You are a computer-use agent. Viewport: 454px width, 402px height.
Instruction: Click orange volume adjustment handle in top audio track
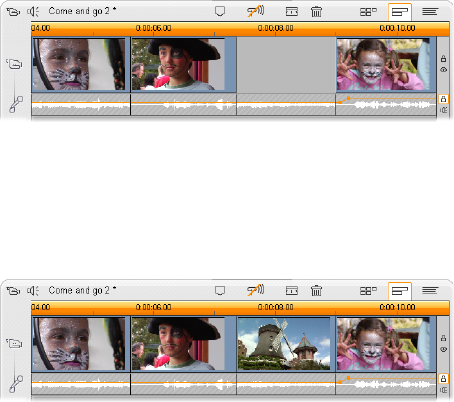click(x=348, y=98)
